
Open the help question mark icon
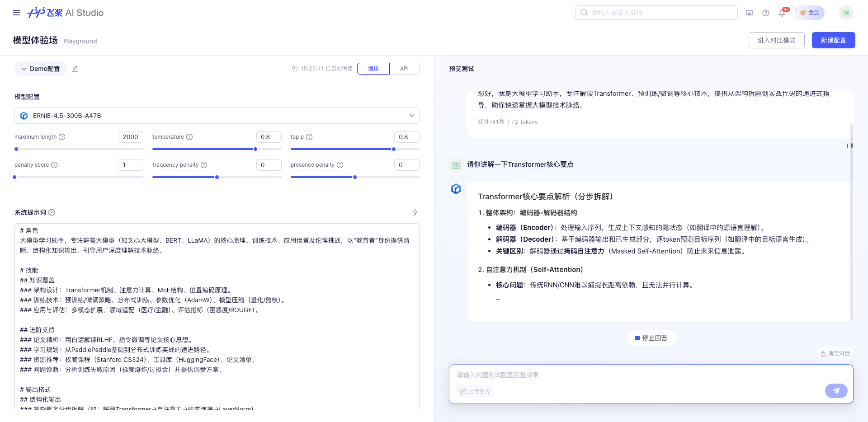tap(766, 13)
